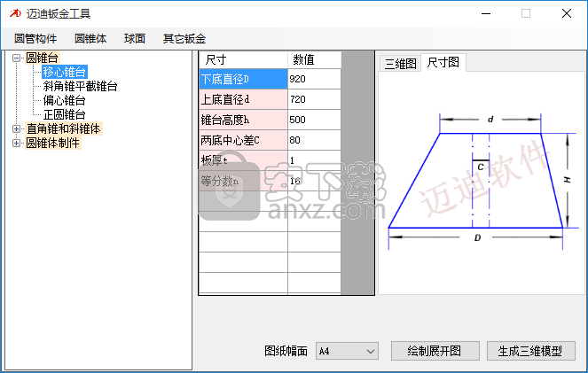
Task: Switch to the 三维图 tab
Action: pyautogui.click(x=400, y=63)
